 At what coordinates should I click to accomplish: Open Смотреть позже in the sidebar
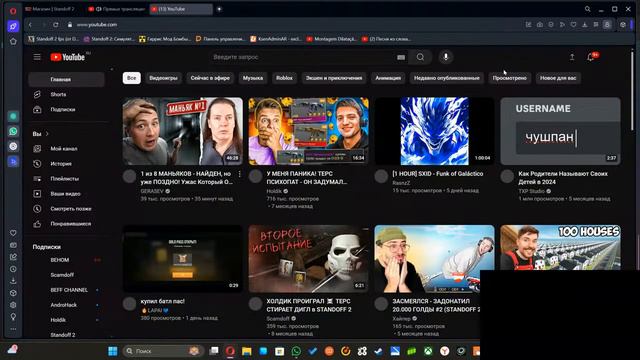click(66, 209)
